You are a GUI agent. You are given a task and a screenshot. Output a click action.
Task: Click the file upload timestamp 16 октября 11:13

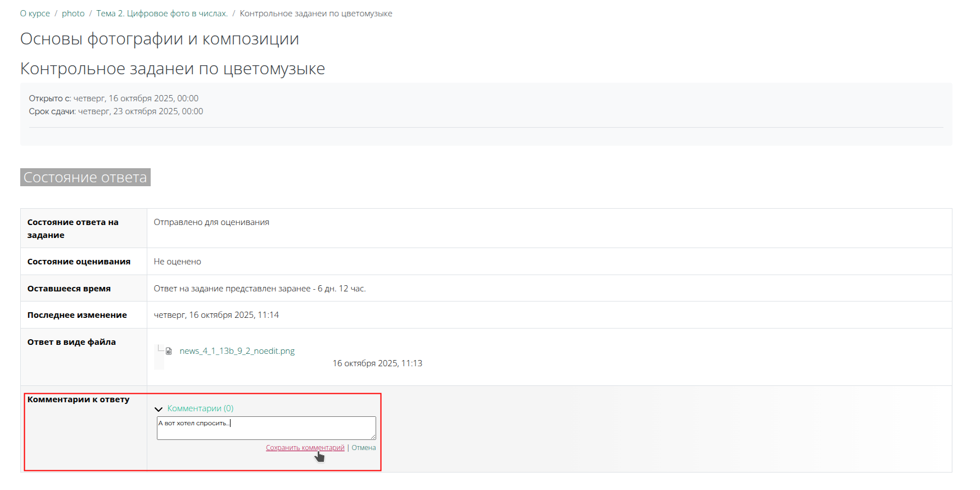pyautogui.click(x=377, y=363)
